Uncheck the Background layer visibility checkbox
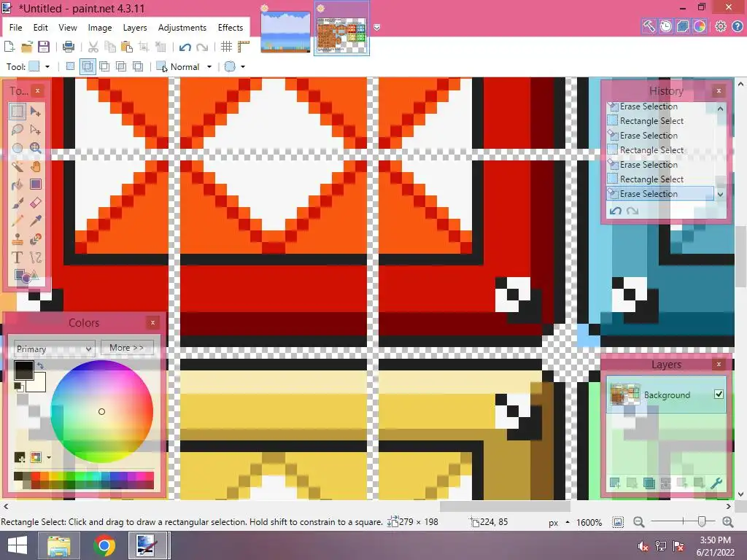 (x=719, y=394)
